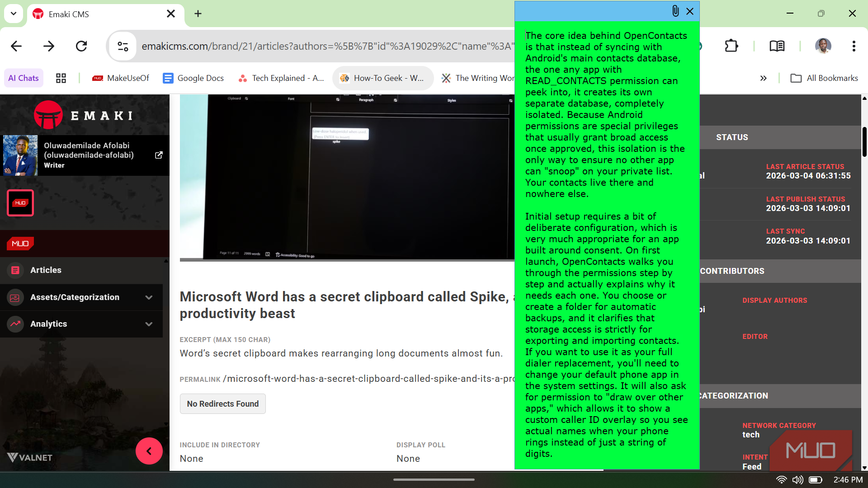Image resolution: width=868 pixels, height=488 pixels.
Task: Open All Bookmarks folder
Action: (x=824, y=78)
